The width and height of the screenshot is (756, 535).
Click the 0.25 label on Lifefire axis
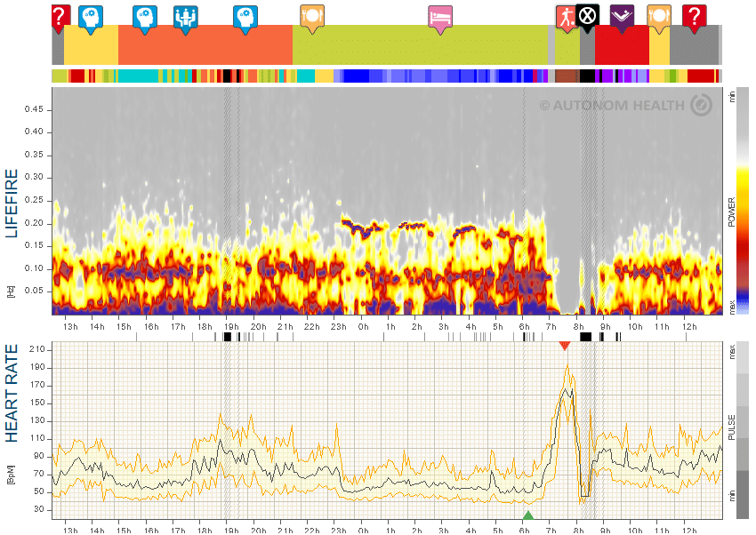(34, 200)
